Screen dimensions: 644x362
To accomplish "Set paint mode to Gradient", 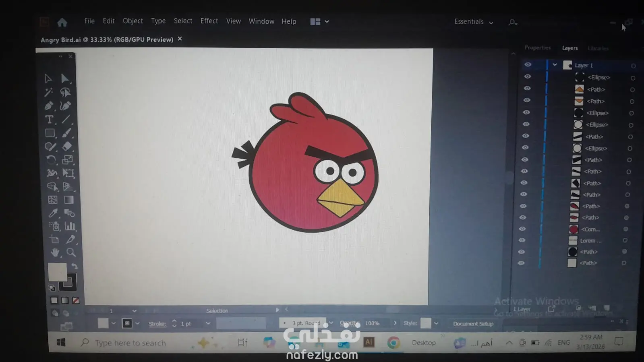I will click(65, 300).
